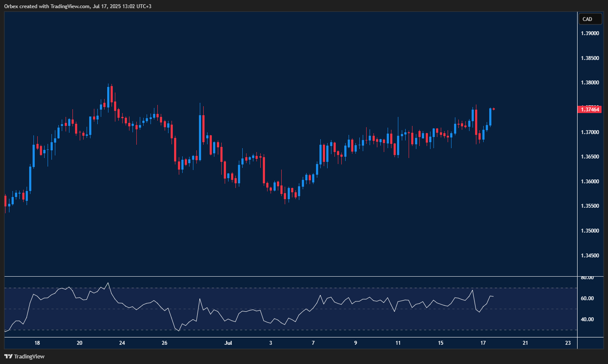Click the 1.38000 price level label
This screenshot has height=364, width=608.
[x=590, y=83]
